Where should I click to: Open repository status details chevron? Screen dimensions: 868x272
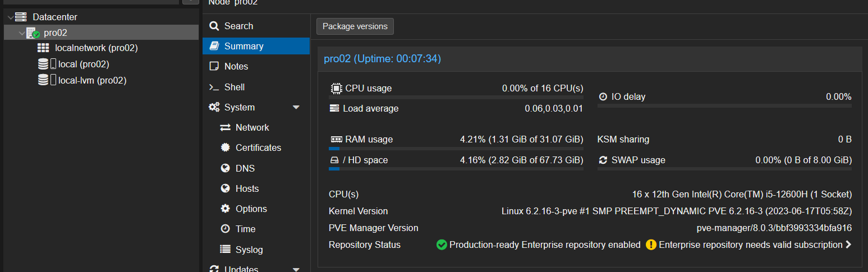pyautogui.click(x=848, y=245)
